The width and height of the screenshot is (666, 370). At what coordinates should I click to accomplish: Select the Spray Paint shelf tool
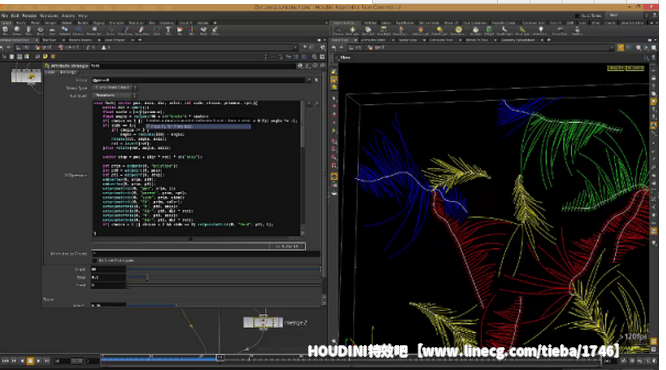point(142,31)
